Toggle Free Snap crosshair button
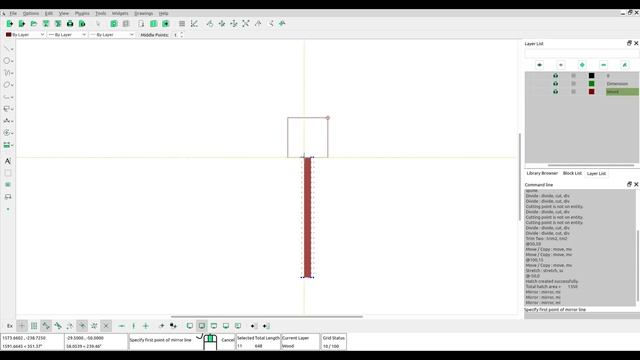 pyautogui.click(x=22, y=326)
